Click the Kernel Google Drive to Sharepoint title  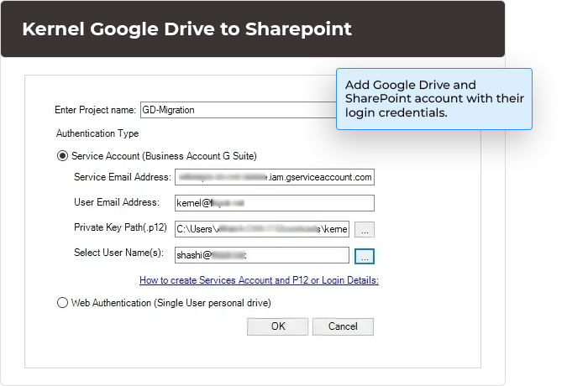[186, 29]
